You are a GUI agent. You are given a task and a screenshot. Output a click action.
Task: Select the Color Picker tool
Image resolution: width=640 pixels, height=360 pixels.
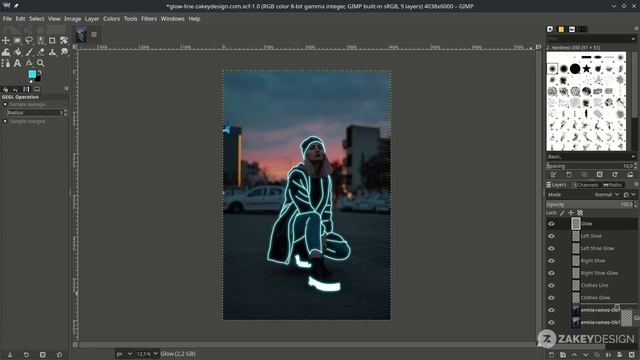[29, 63]
